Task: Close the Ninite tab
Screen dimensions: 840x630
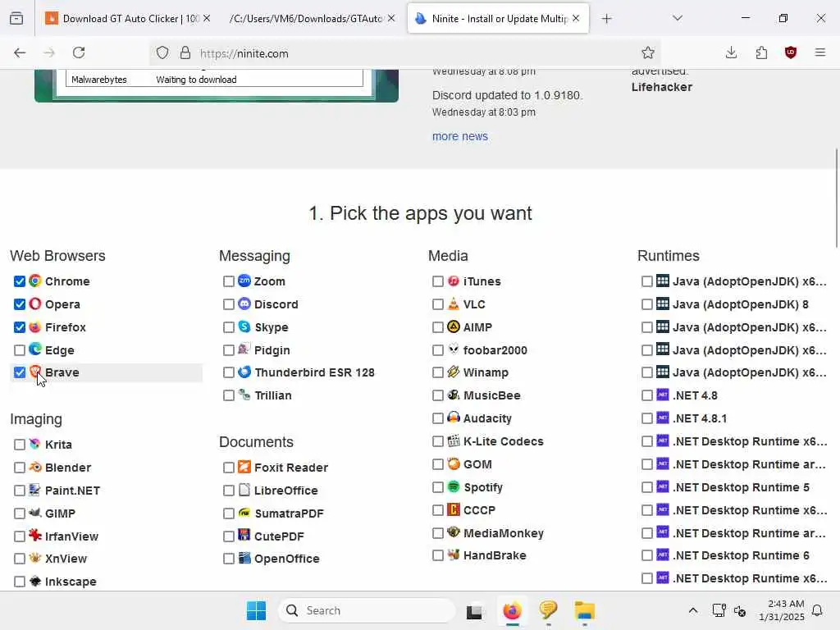Action: 576,18
